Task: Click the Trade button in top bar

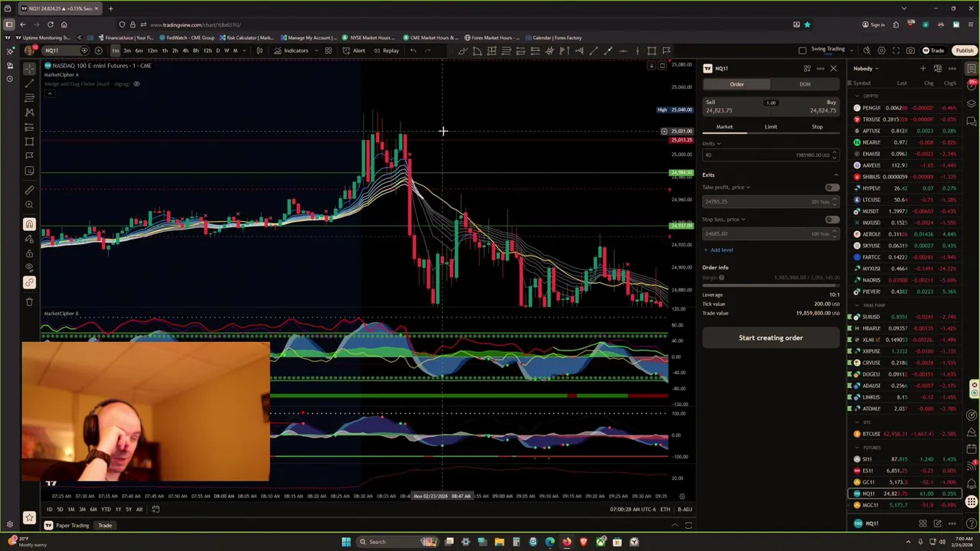Action: tap(933, 51)
